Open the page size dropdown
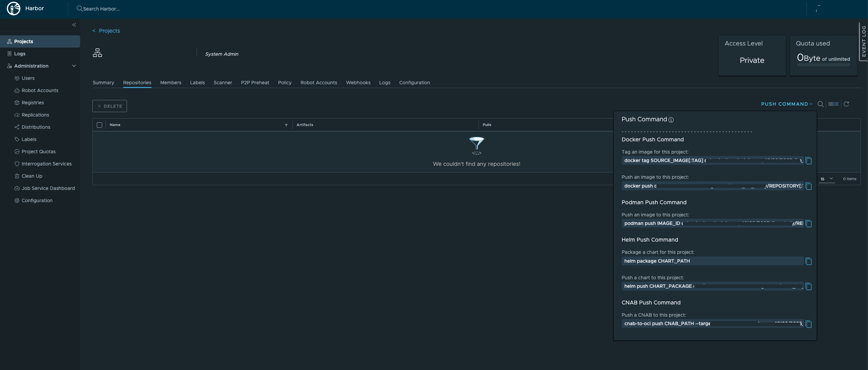This screenshot has height=370, width=868. tap(827, 179)
